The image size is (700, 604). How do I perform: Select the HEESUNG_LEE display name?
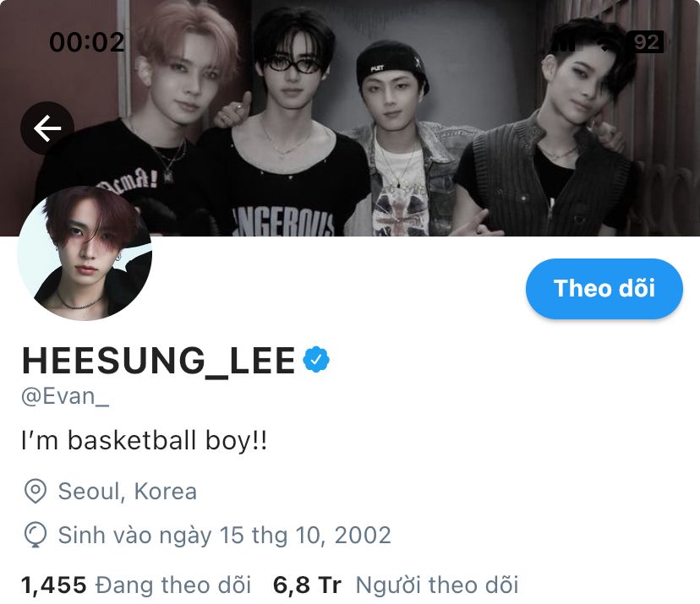tap(158, 361)
